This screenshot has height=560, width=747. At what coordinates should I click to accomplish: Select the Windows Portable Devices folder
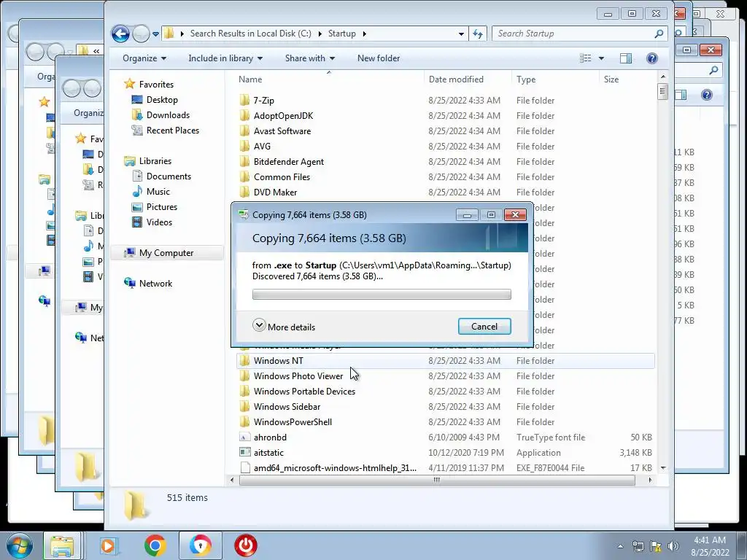[x=304, y=391]
